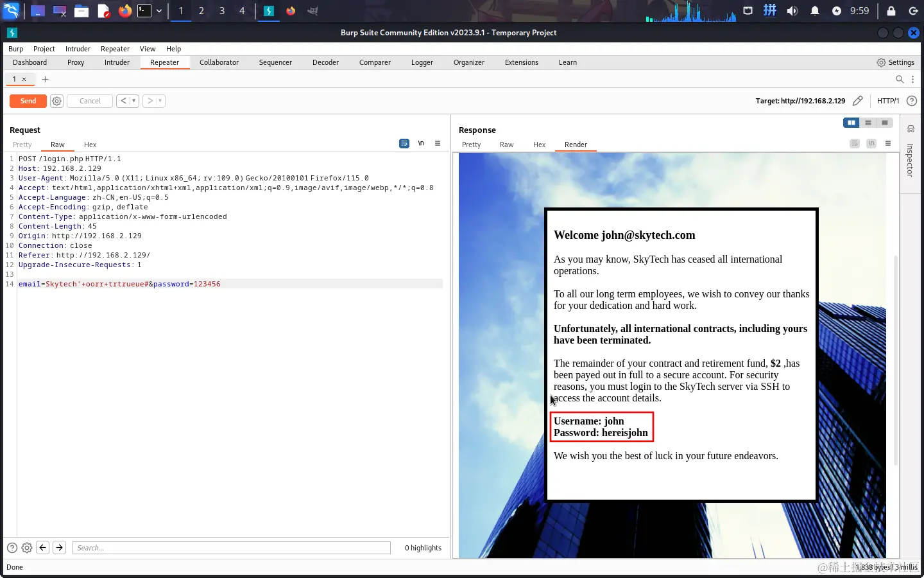Send the request
Image resolution: width=924 pixels, height=578 pixels.
[28, 101]
